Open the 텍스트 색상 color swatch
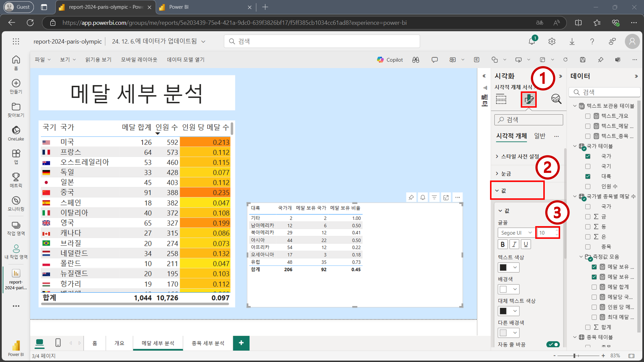Screen dimensions: 644x362 (508, 268)
